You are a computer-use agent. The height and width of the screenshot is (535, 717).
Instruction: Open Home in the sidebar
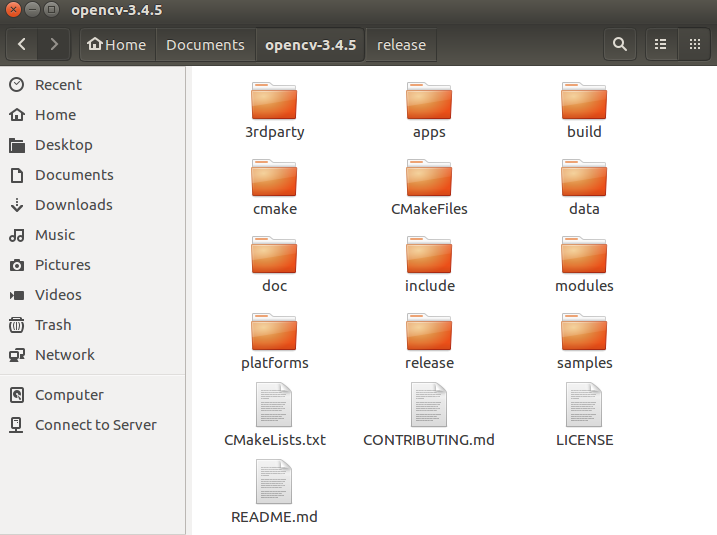[93, 115]
